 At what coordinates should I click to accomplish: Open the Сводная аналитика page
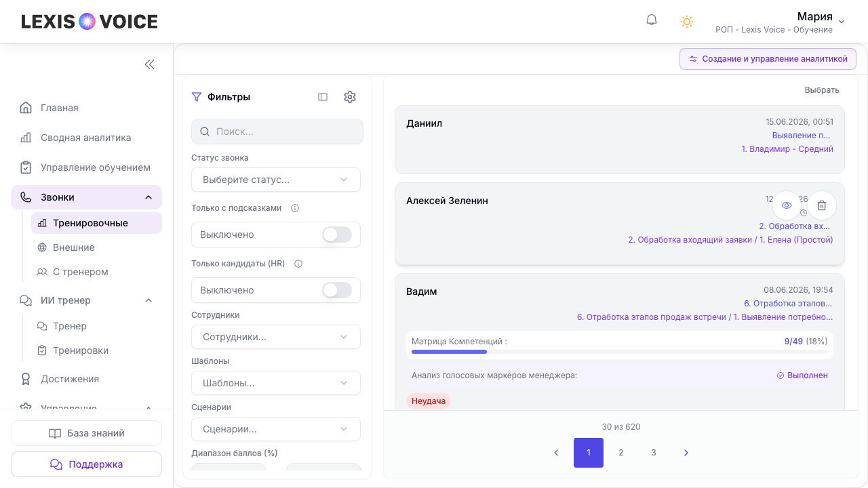(x=86, y=138)
